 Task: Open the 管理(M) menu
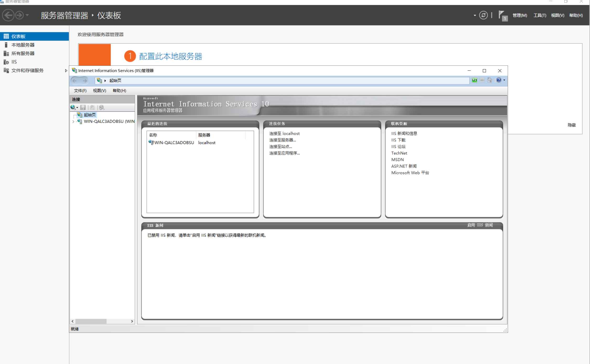point(519,15)
